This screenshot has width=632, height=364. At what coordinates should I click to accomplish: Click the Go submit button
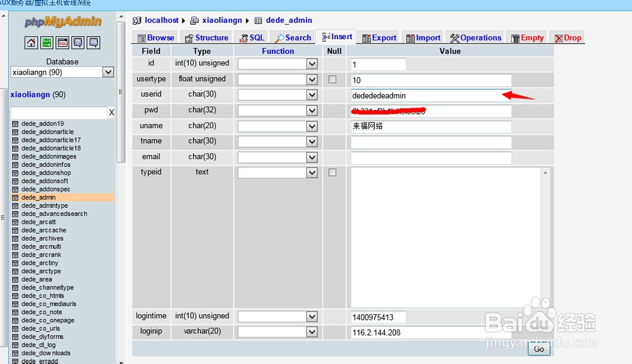click(x=539, y=349)
